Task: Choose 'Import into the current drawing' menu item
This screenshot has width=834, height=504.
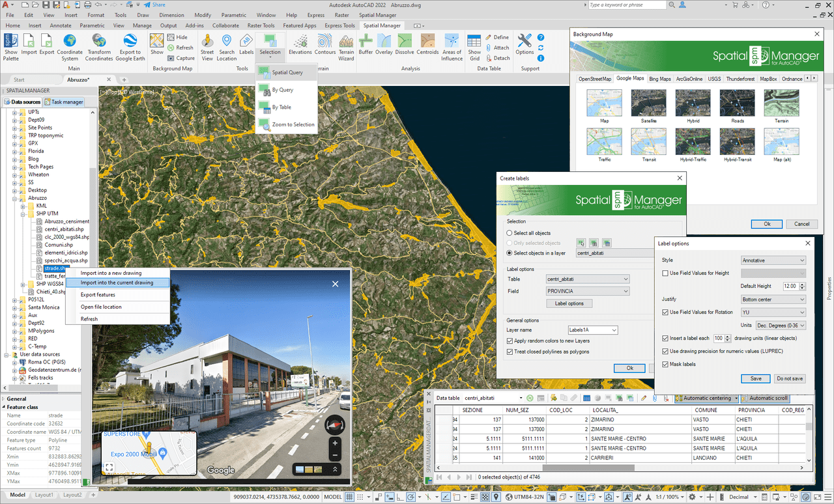Action: pos(117,283)
